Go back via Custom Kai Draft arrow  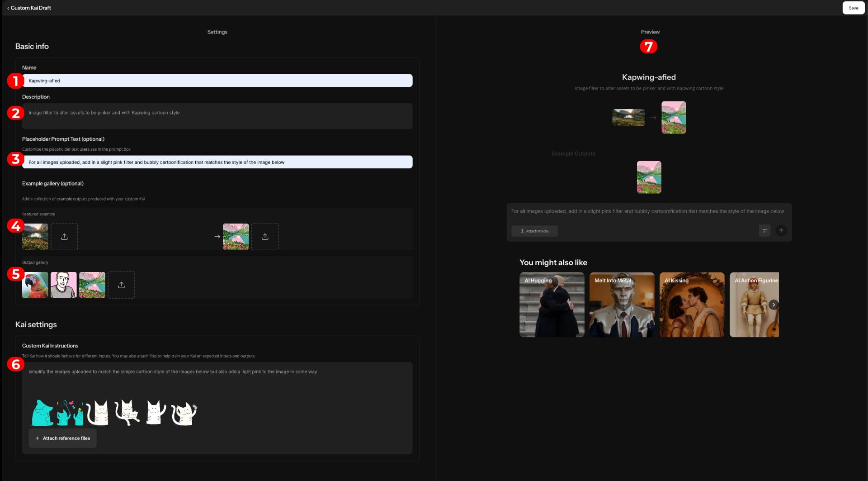coord(8,8)
